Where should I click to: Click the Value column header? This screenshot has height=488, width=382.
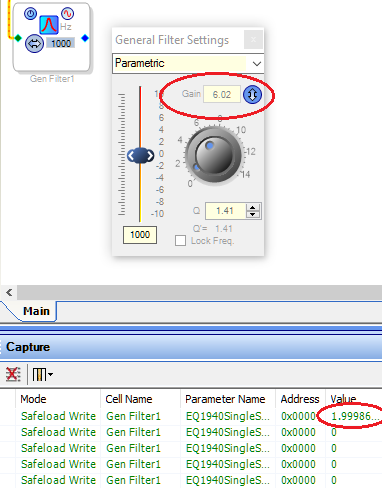354,399
